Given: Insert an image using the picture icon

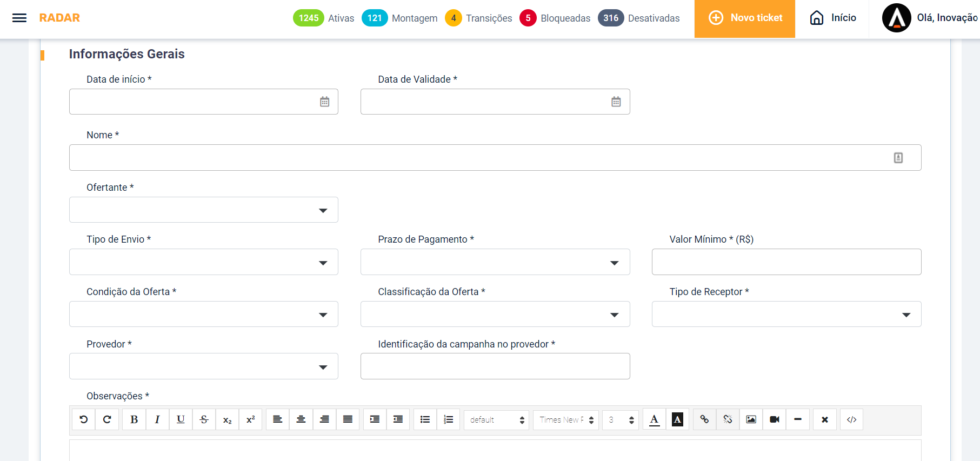Looking at the screenshot, I should (x=751, y=419).
